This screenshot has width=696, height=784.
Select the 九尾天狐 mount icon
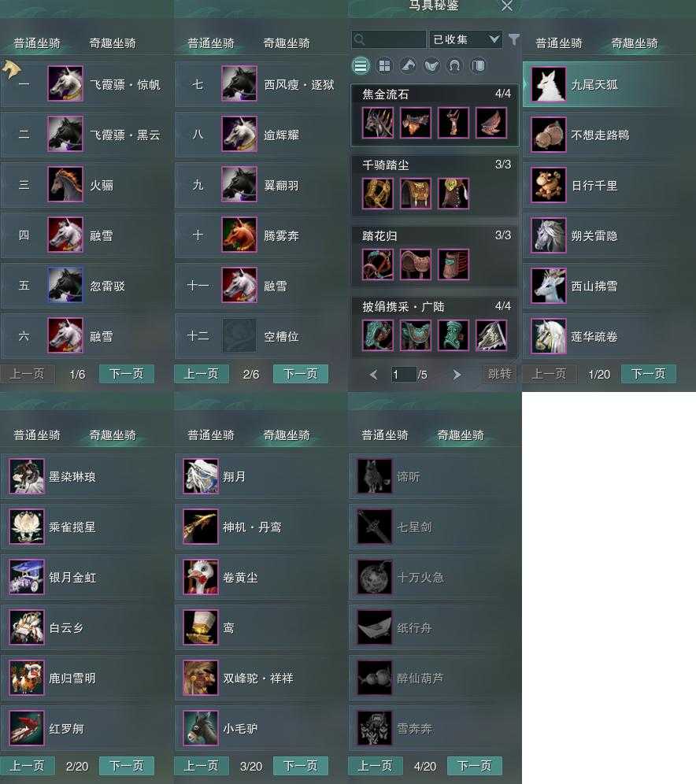pos(549,84)
